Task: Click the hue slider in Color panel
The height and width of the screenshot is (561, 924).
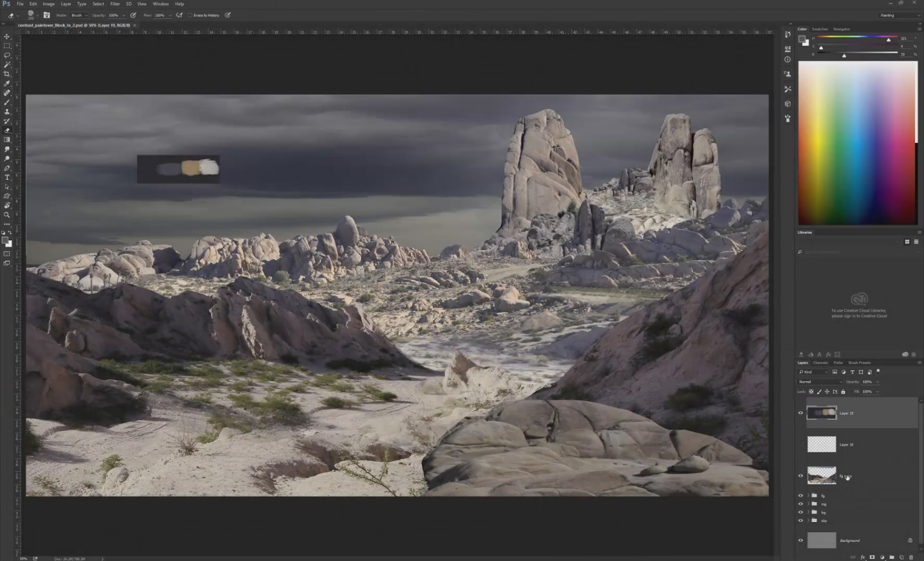Action: point(857,38)
